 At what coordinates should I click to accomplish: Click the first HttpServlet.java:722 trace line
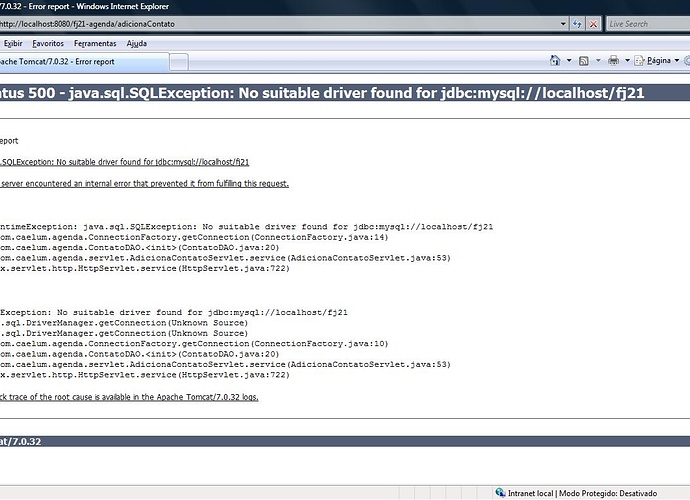[x=145, y=268]
